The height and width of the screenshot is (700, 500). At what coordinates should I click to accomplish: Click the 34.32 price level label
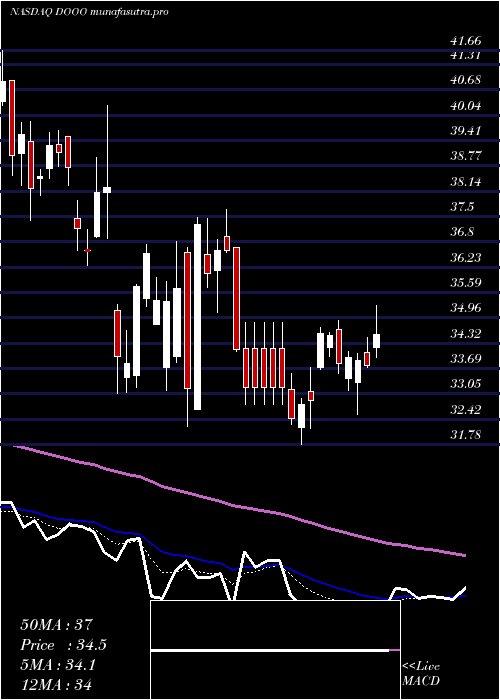pos(466,333)
